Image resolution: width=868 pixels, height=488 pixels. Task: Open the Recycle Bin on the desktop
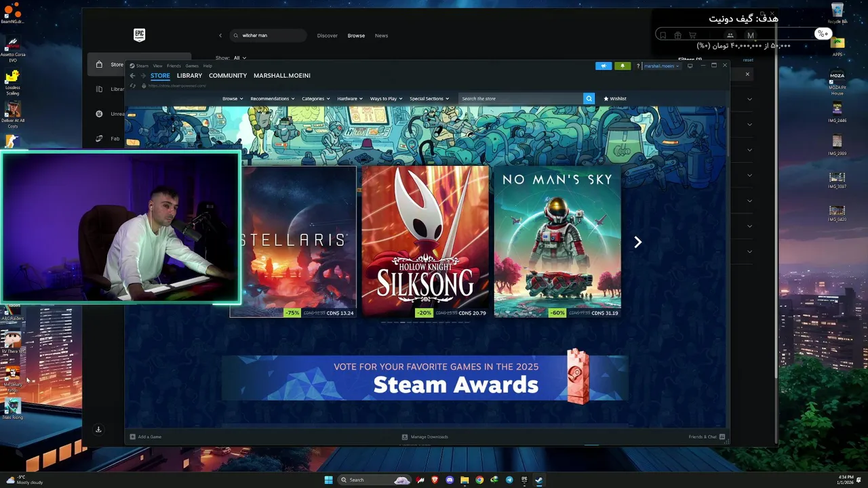click(837, 13)
